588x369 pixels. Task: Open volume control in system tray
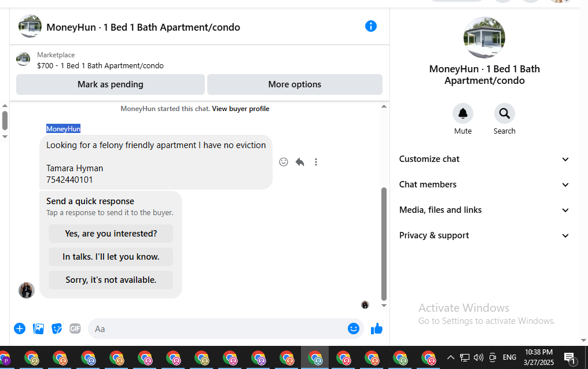478,357
